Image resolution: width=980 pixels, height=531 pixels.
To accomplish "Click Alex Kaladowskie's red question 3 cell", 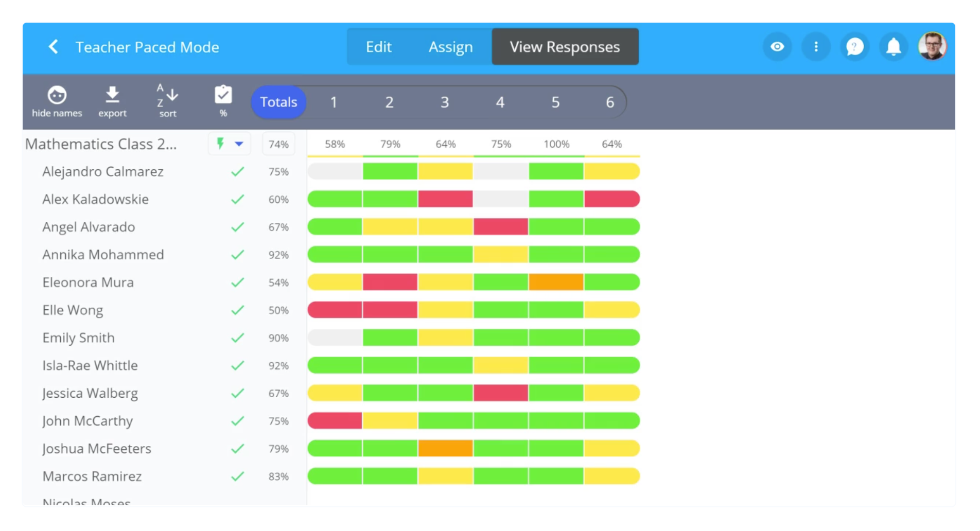I will 445,199.
